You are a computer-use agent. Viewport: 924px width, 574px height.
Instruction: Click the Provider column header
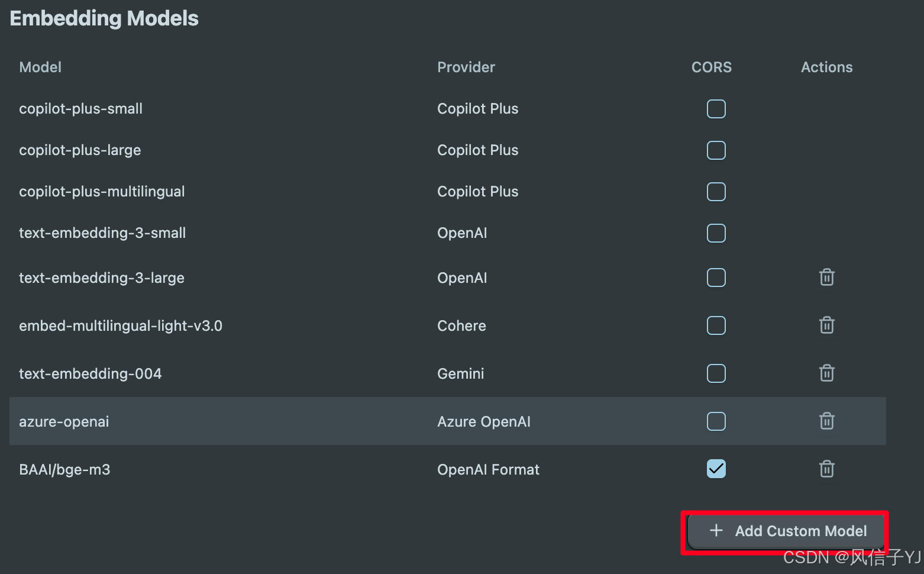[466, 67]
